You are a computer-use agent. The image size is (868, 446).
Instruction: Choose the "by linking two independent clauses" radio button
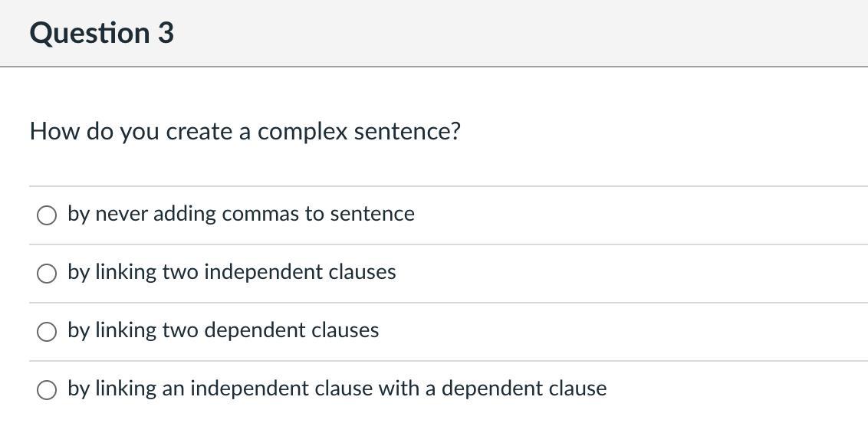point(47,274)
